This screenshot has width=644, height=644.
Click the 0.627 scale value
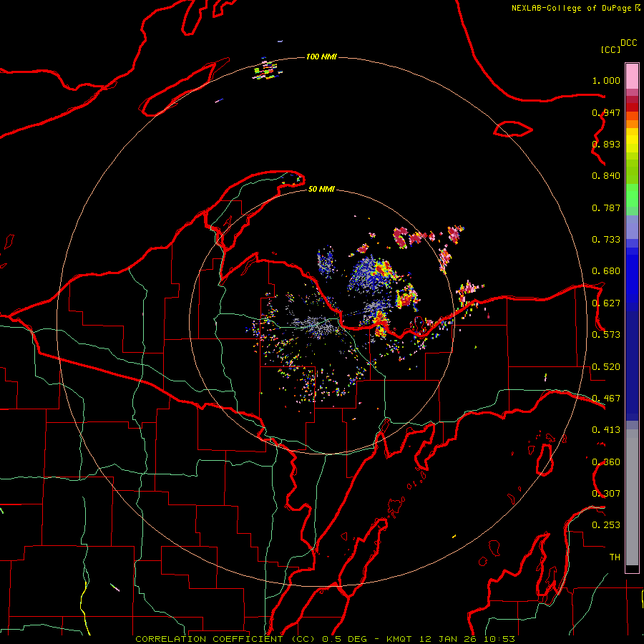(606, 303)
